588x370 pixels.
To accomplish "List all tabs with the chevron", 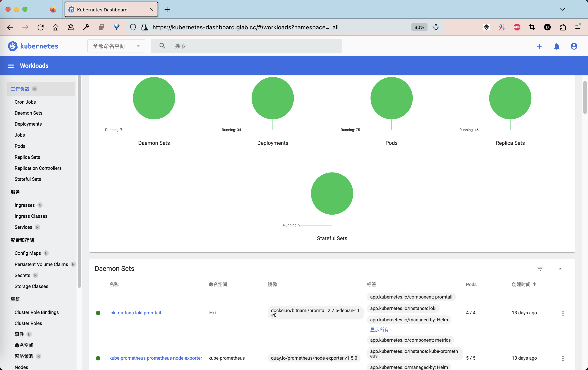I will click(x=563, y=9).
